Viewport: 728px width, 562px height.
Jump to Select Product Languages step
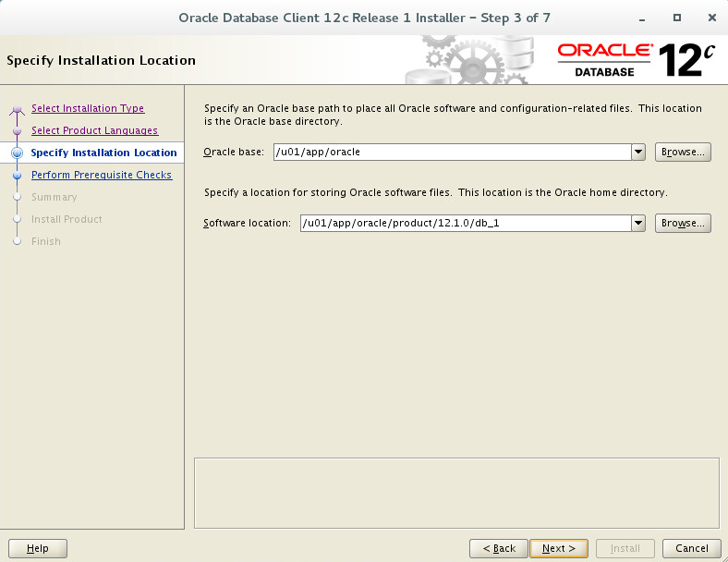pyautogui.click(x=95, y=130)
